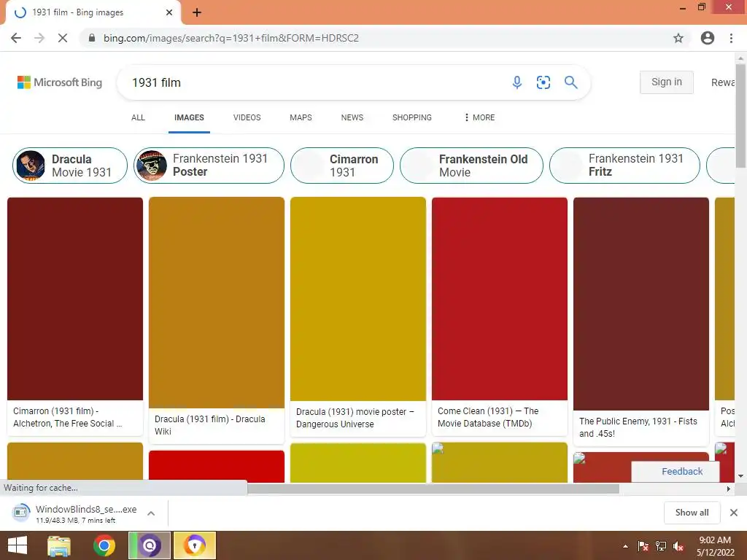Open the Dangerous Universe Dracula poster image

357,299
